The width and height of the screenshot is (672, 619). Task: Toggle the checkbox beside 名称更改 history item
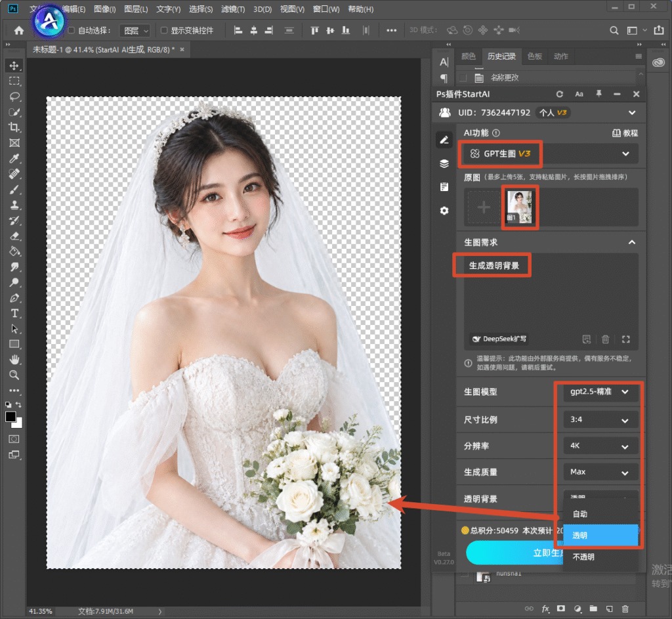[x=463, y=78]
